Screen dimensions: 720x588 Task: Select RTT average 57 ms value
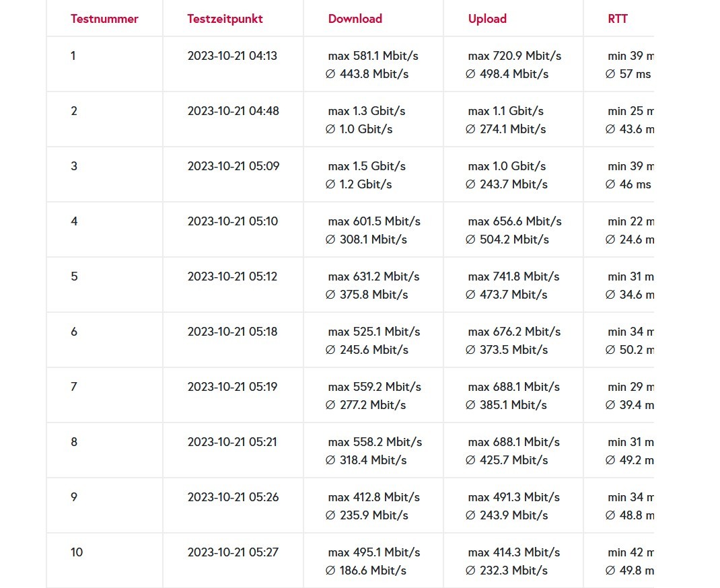click(x=628, y=74)
